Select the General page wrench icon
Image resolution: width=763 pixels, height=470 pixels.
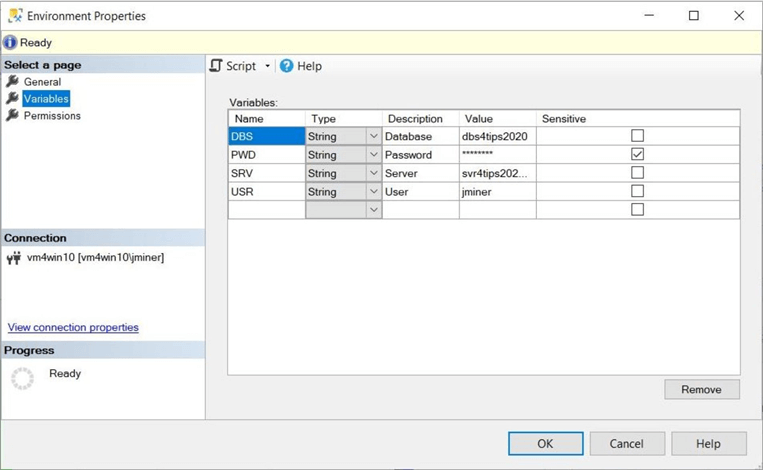coord(13,82)
